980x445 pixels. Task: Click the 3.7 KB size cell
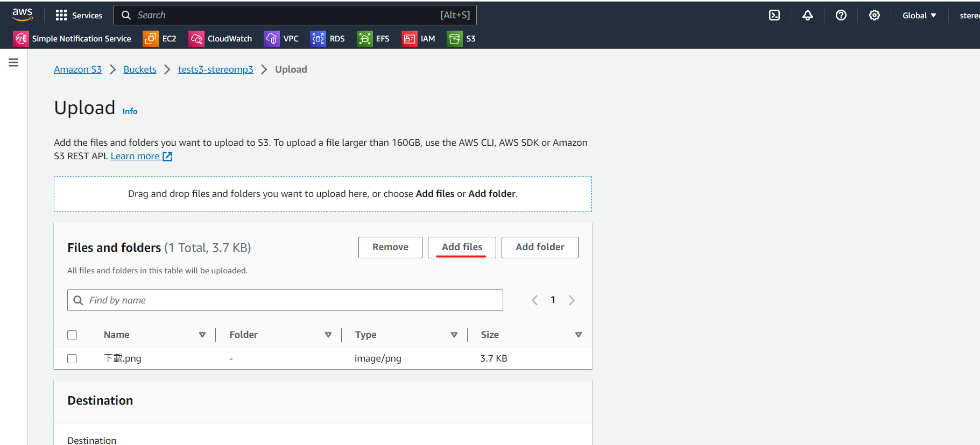click(493, 358)
